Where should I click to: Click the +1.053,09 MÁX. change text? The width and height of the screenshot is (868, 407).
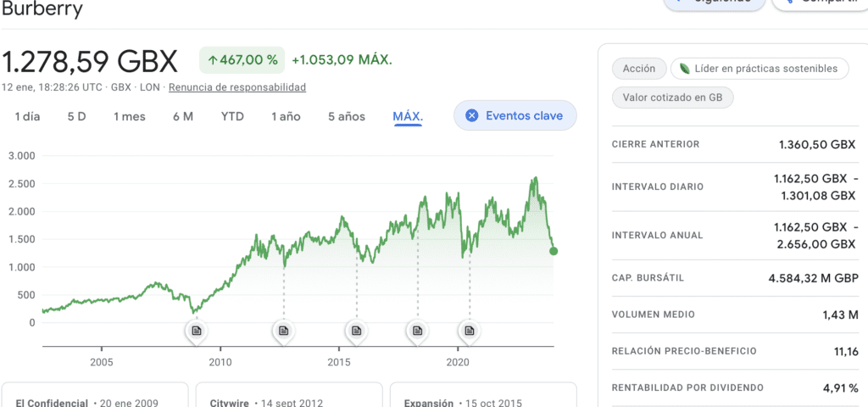tap(342, 60)
